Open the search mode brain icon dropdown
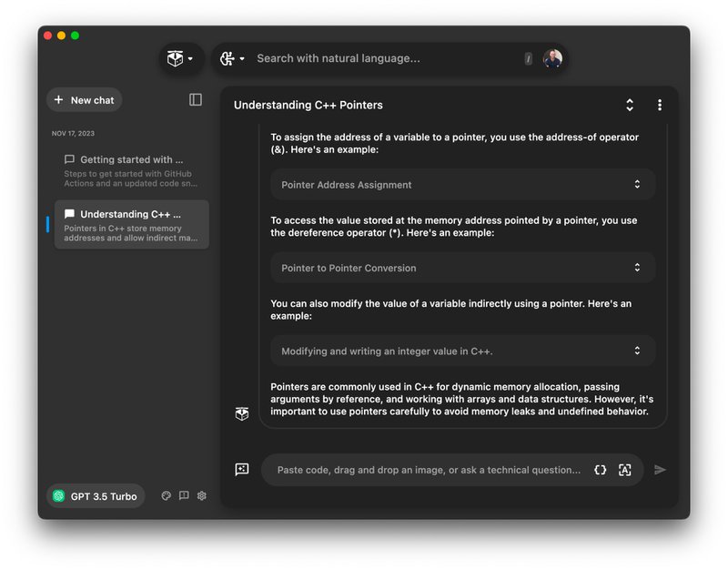This screenshot has width=728, height=570. click(232, 58)
